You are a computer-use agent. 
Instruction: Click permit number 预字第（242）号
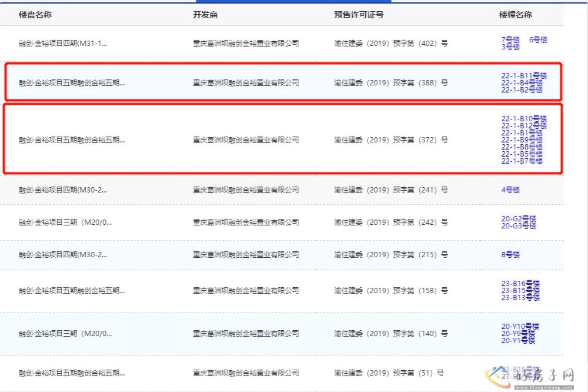[391, 222]
